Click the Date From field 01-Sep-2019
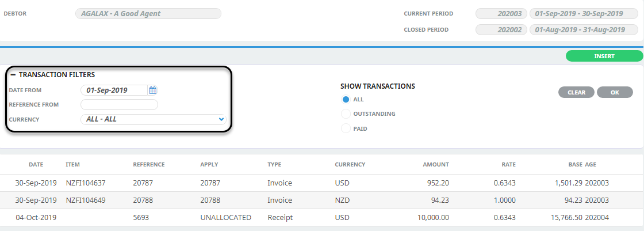644x231 pixels. (x=114, y=90)
